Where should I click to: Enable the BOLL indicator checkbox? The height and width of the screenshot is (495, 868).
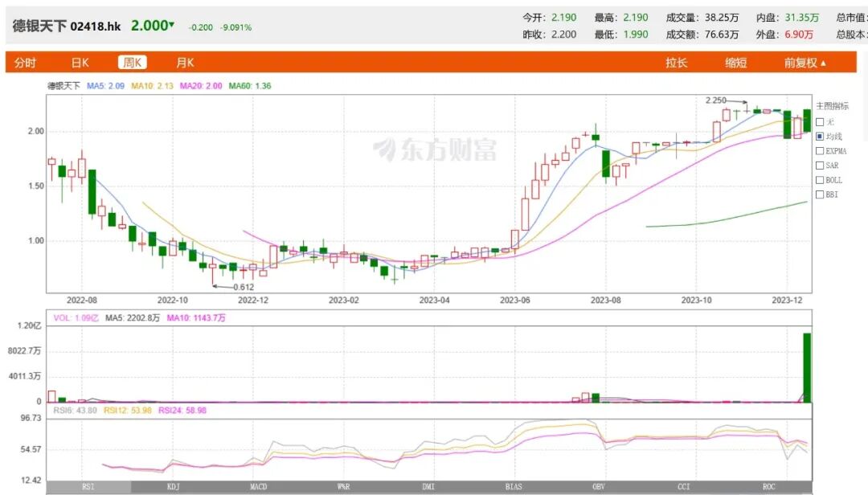[820, 180]
